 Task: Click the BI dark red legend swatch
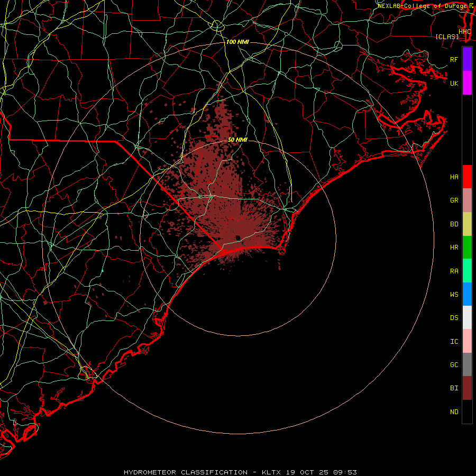467,388
